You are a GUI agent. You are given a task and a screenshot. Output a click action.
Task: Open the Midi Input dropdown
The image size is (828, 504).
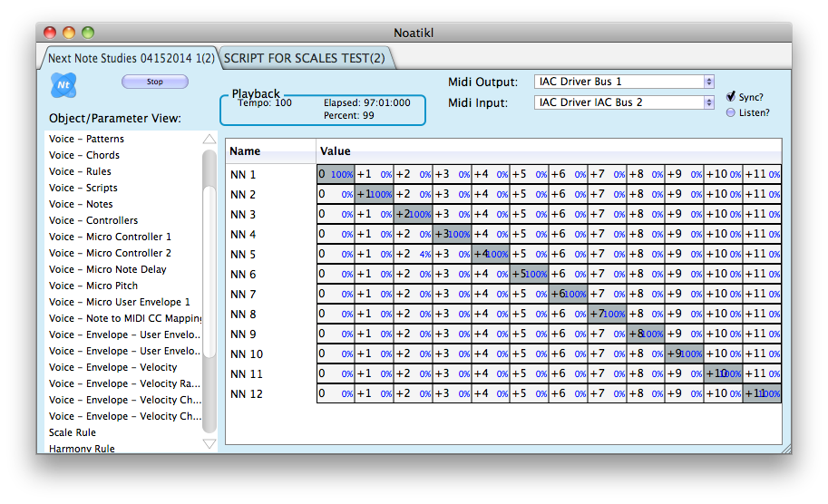pyautogui.click(x=624, y=102)
